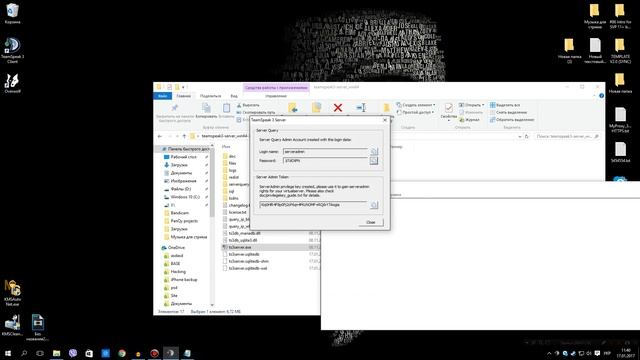
Task: Select ts3server.sqlitedb-shm file
Action: coord(248,261)
